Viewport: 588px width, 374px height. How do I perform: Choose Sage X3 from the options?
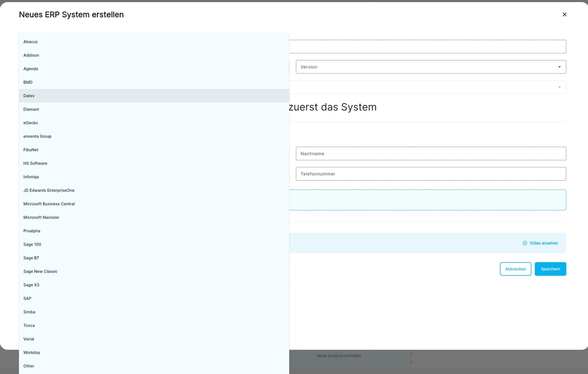[x=154, y=284]
